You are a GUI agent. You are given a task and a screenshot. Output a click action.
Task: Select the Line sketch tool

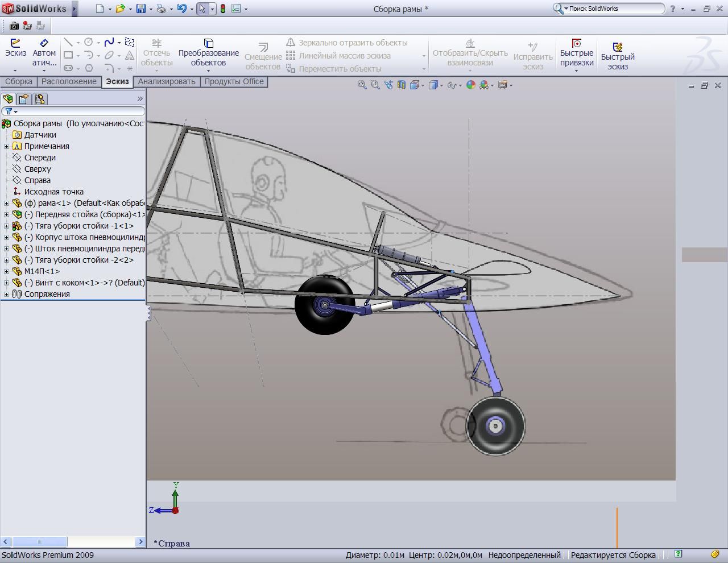coord(68,42)
